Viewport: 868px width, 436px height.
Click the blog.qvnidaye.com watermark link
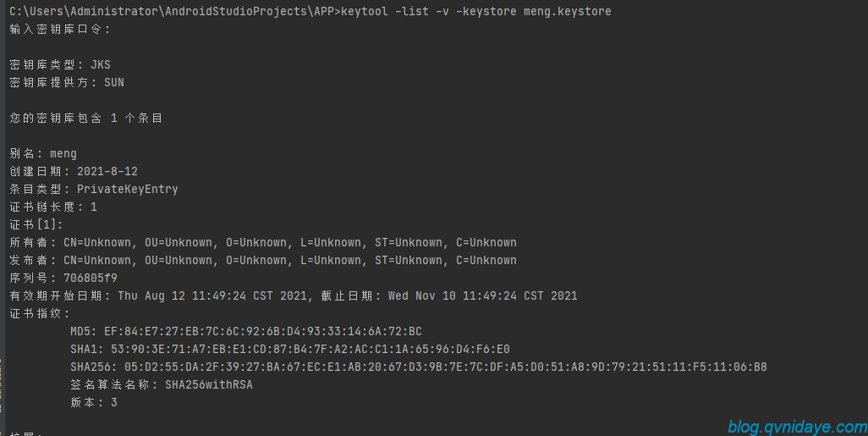(x=797, y=428)
